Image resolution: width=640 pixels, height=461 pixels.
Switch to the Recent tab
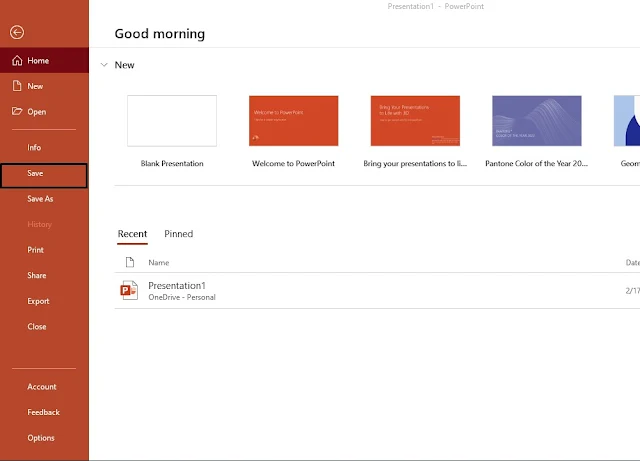132,234
